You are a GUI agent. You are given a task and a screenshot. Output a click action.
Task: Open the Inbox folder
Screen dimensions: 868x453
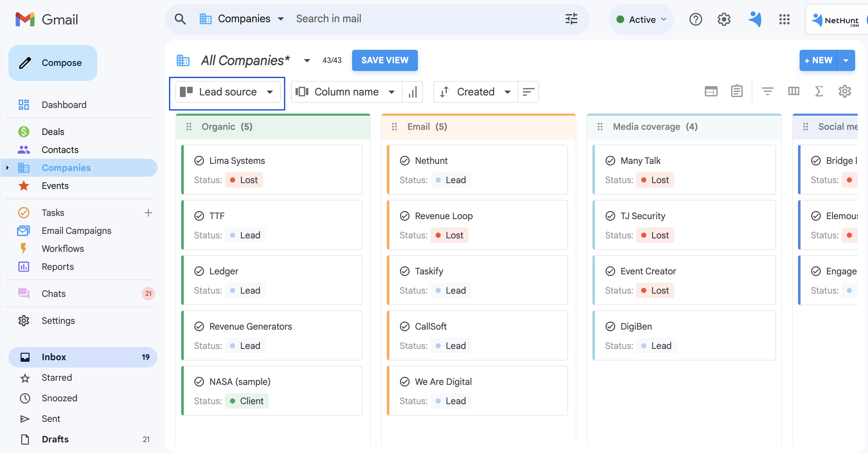pyautogui.click(x=83, y=357)
